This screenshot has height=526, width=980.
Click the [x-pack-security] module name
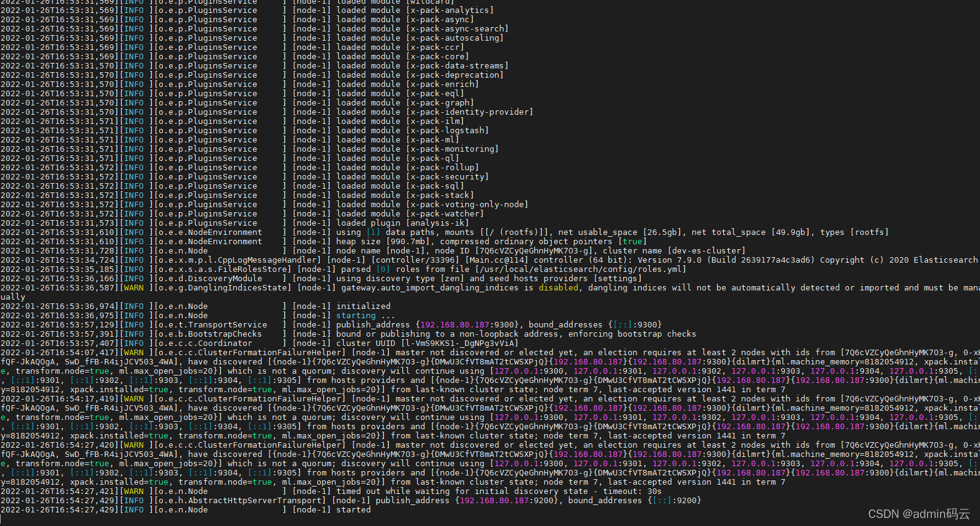447,177
